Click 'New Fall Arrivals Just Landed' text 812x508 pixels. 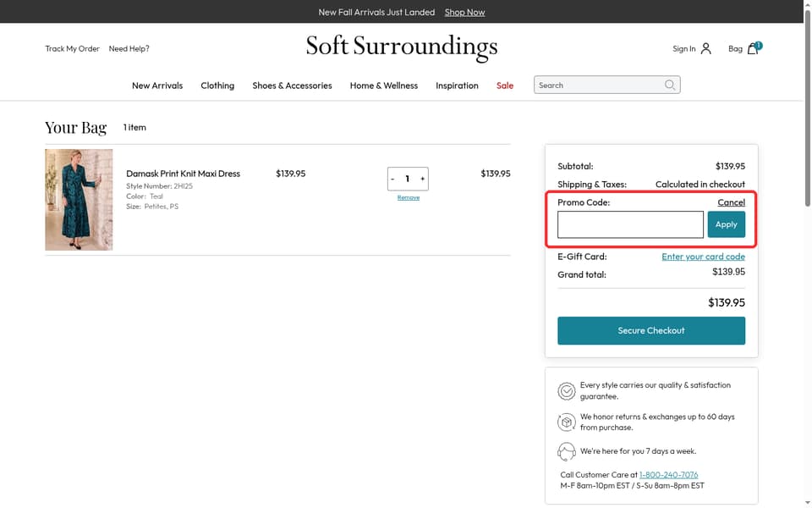(376, 12)
